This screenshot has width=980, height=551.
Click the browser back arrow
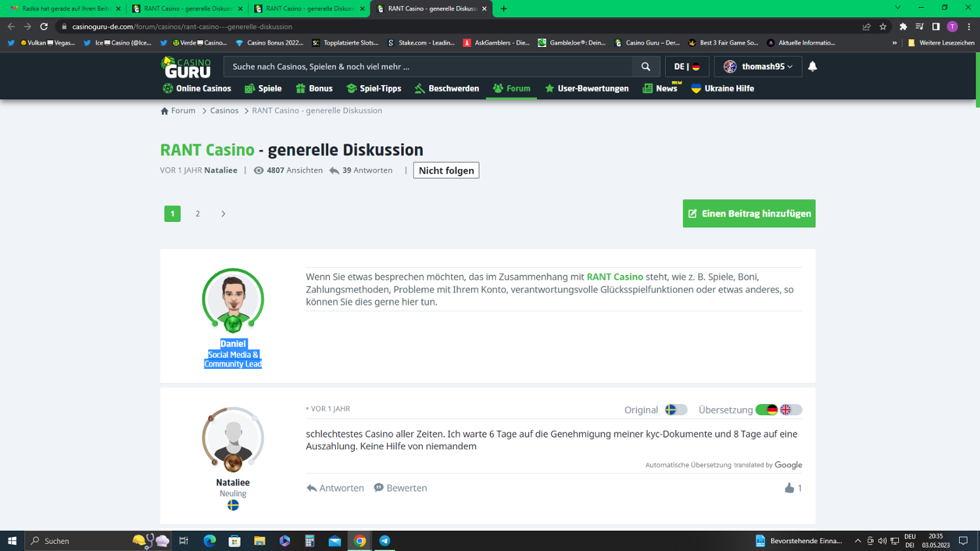pos(11,27)
